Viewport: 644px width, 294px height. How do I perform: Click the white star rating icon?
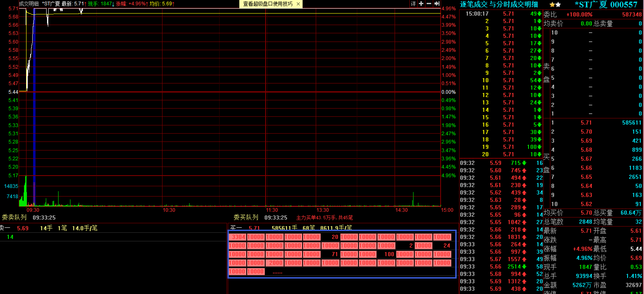[558, 5]
